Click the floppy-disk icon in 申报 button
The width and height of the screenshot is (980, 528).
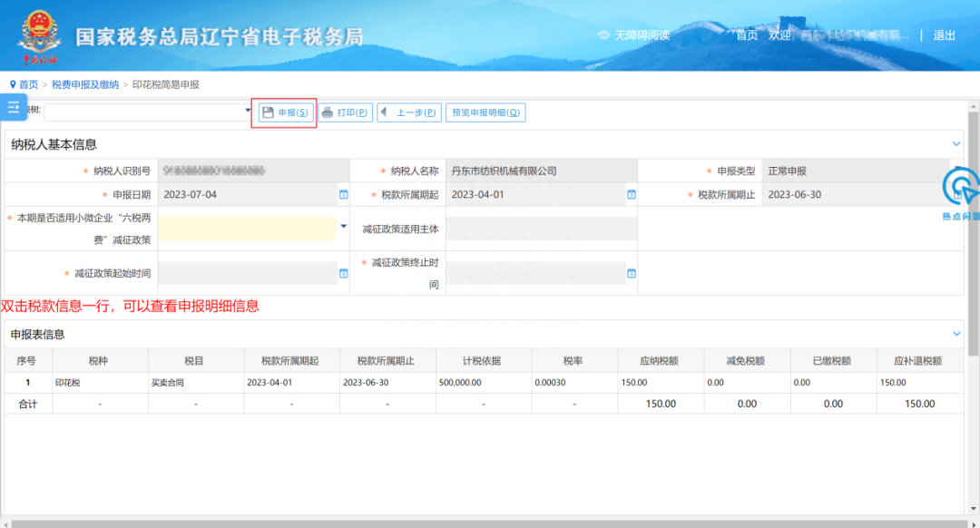click(x=268, y=112)
